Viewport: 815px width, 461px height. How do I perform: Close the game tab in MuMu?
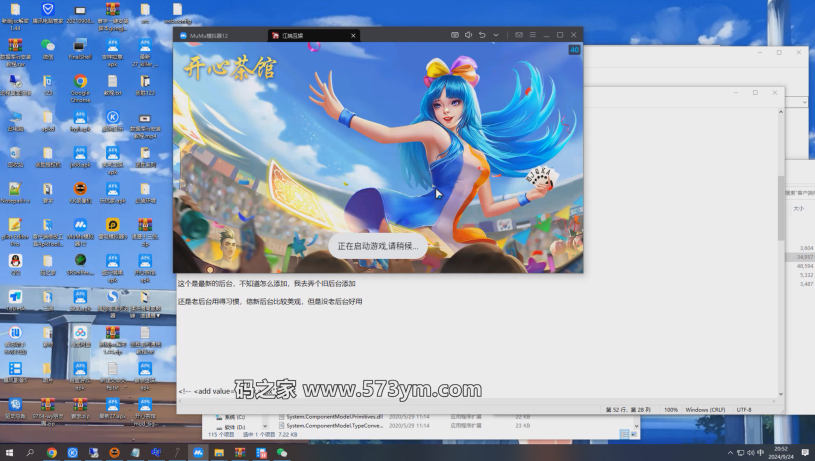click(353, 35)
